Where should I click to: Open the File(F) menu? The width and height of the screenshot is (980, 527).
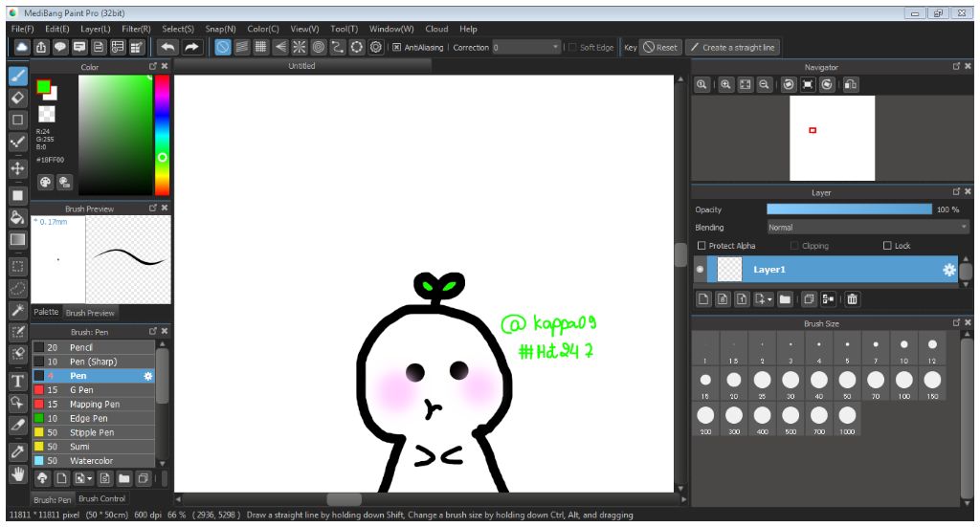point(23,29)
